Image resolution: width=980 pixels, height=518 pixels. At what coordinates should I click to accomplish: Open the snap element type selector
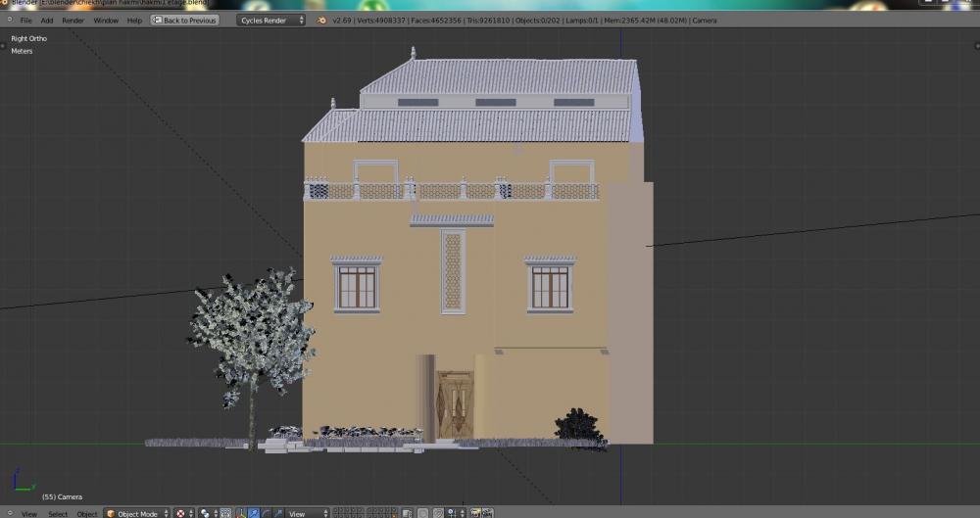point(456,513)
